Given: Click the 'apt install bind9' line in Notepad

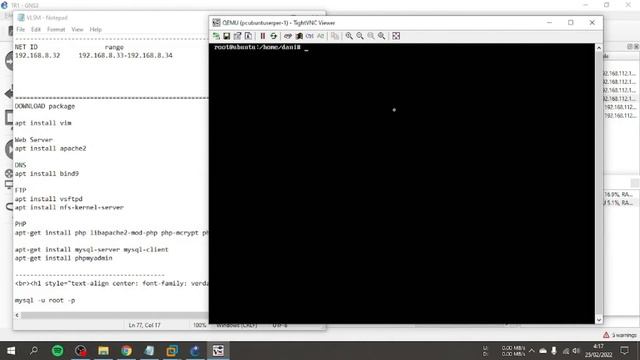Looking at the screenshot, I should click(x=47, y=173).
